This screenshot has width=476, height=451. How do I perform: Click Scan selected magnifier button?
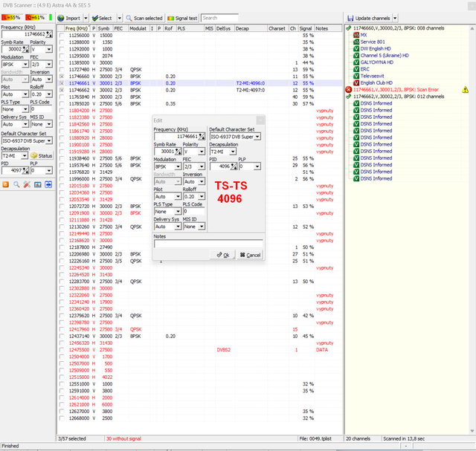[144, 18]
